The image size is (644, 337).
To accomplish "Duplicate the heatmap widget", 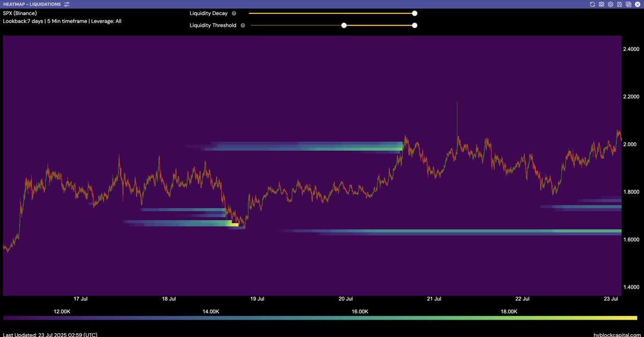I will click(628, 4).
